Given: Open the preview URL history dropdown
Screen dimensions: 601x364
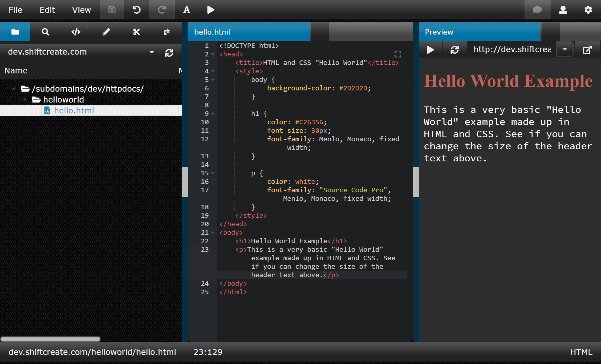Looking at the screenshot, I should (565, 49).
